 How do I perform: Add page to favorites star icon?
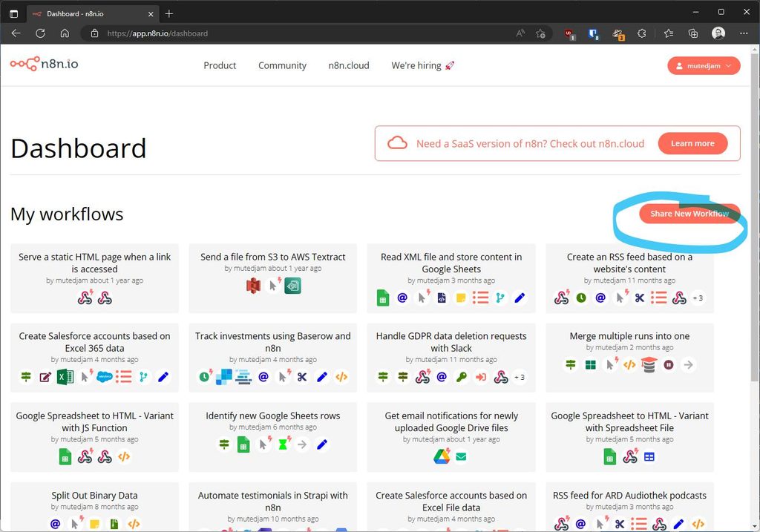click(x=541, y=33)
